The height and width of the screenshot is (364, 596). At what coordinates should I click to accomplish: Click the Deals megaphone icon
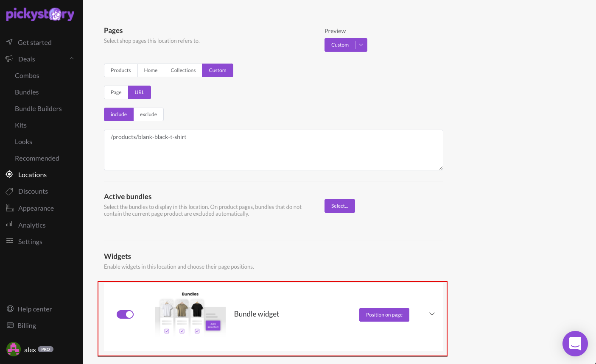click(x=9, y=59)
